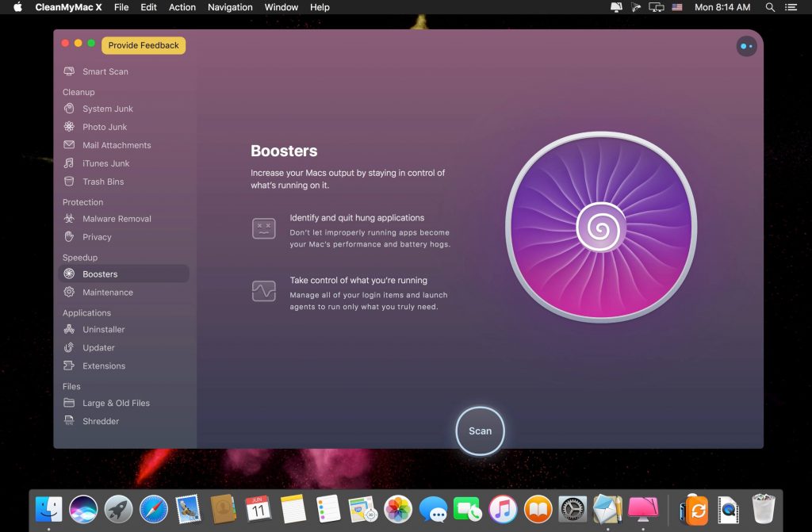Click the "Cleanup" section header
The height and width of the screenshot is (532, 812).
tap(79, 92)
